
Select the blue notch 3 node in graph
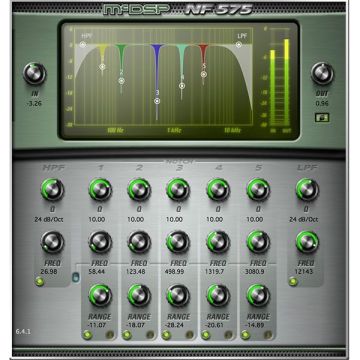point(157,101)
